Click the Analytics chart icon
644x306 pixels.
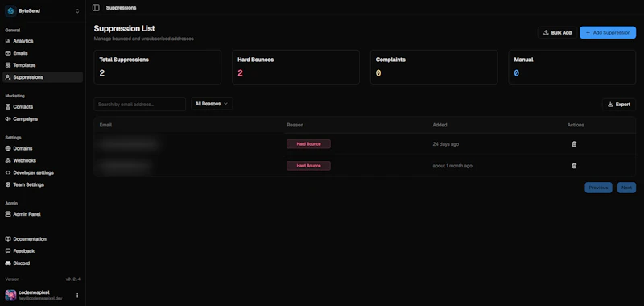coord(8,41)
